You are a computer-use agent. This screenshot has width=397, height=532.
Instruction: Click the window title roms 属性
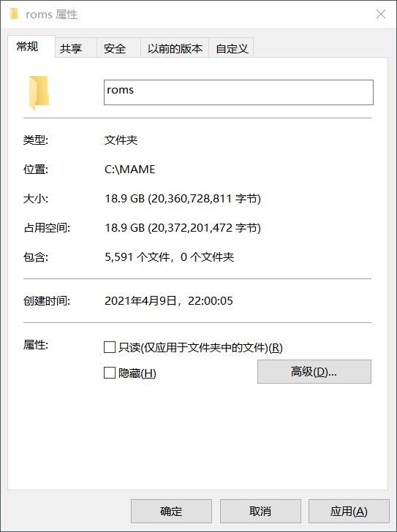52,15
